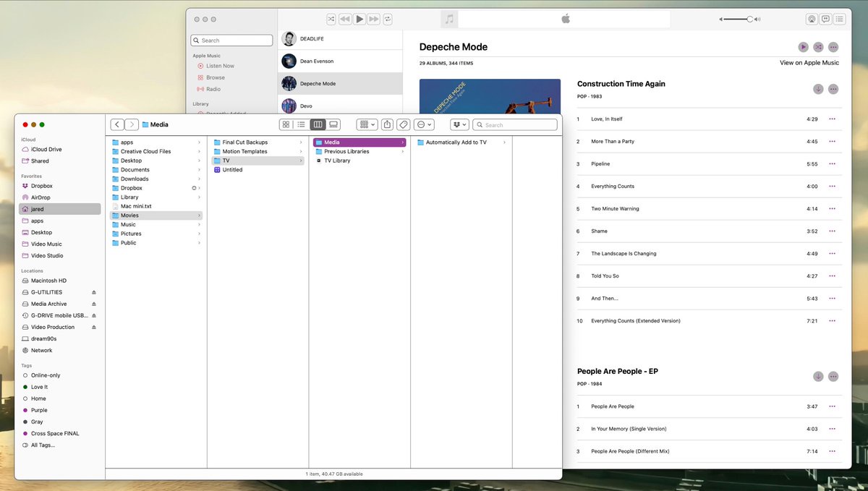Expand the Creative Cloud Files folder chevron
The width and height of the screenshot is (868, 491).
pyautogui.click(x=200, y=152)
